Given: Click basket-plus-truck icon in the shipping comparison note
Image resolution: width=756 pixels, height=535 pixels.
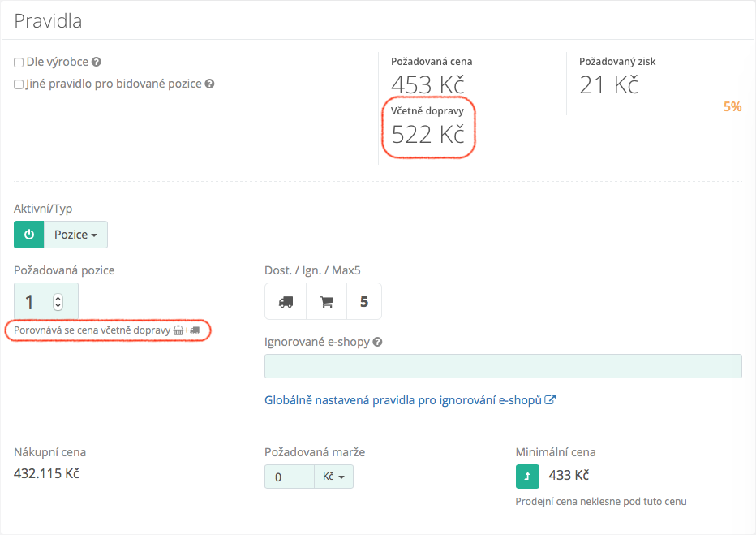Looking at the screenshot, I should point(187,330).
